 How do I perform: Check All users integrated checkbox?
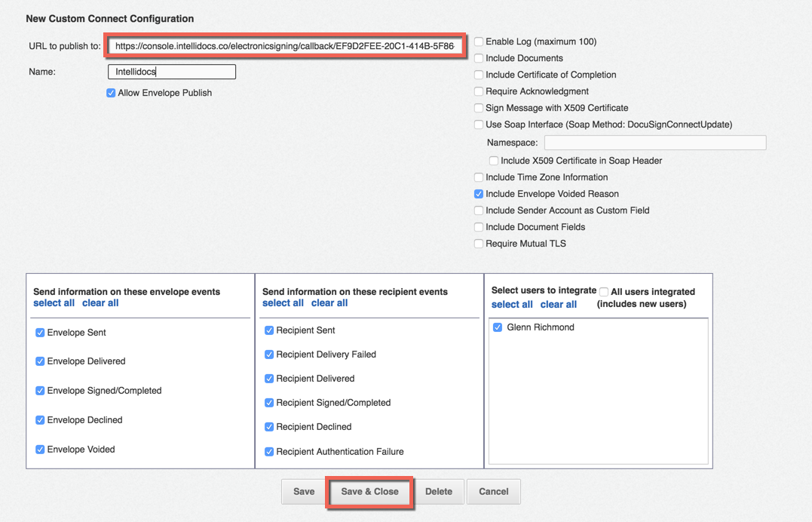tap(604, 292)
